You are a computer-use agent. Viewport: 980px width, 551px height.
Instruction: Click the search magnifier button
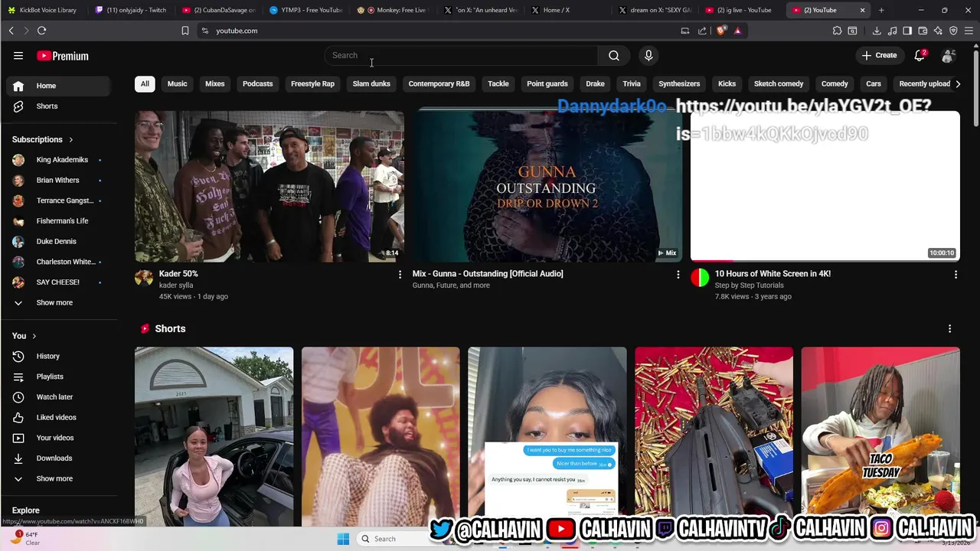614,55
